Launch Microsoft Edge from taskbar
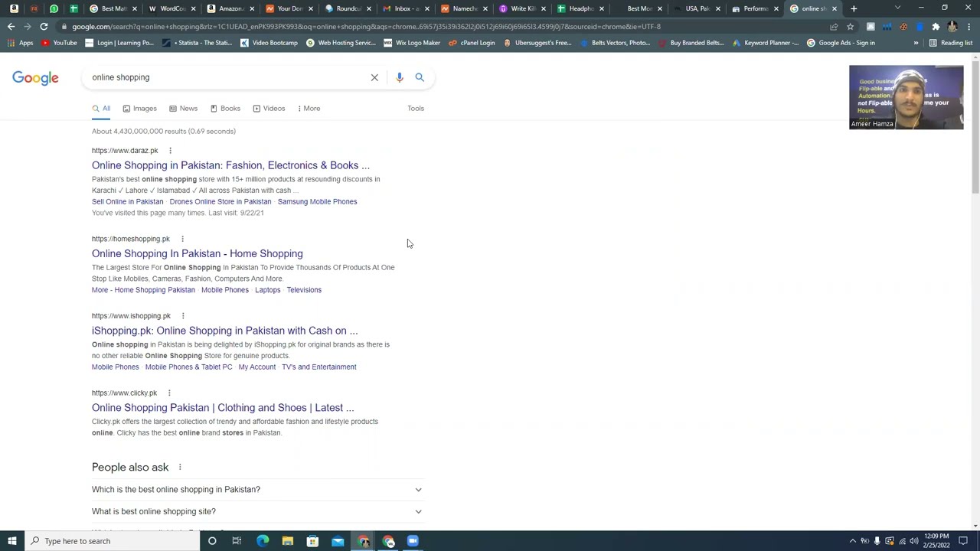 [x=263, y=541]
